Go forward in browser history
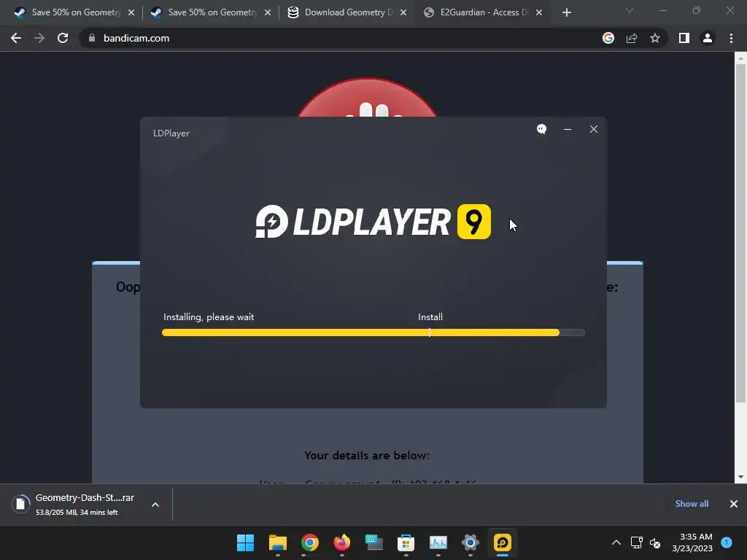Viewport: 747px width, 560px height. pos(39,38)
